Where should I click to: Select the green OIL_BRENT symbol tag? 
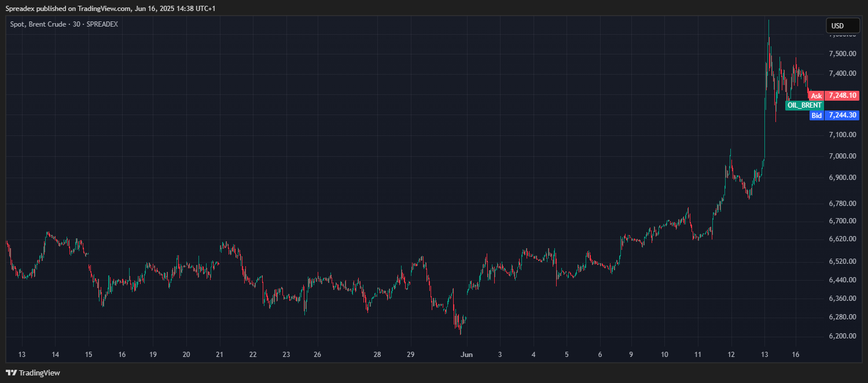[804, 105]
